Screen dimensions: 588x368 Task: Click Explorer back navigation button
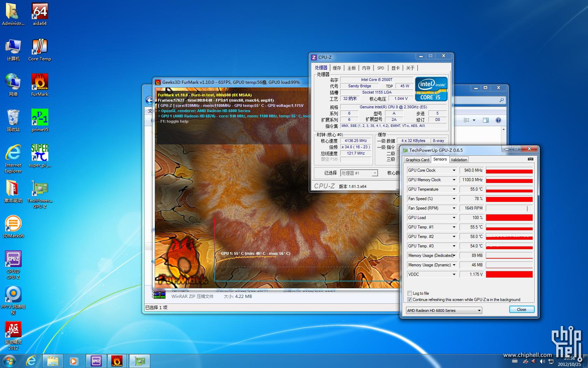pos(149,100)
